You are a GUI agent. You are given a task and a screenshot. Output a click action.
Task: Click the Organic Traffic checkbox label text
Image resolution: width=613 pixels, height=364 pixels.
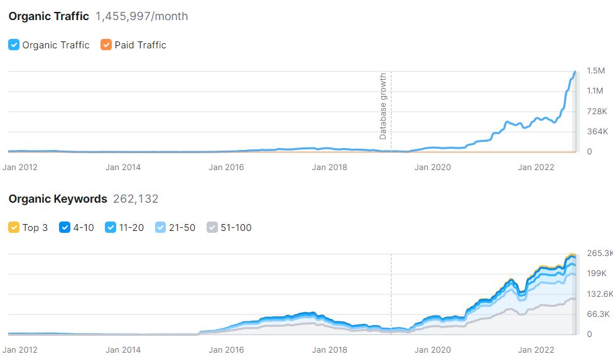coord(56,45)
